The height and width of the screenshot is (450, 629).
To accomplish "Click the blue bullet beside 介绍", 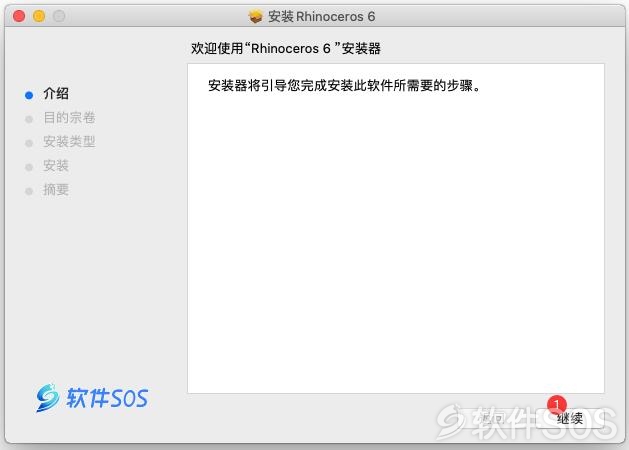I will point(29,95).
